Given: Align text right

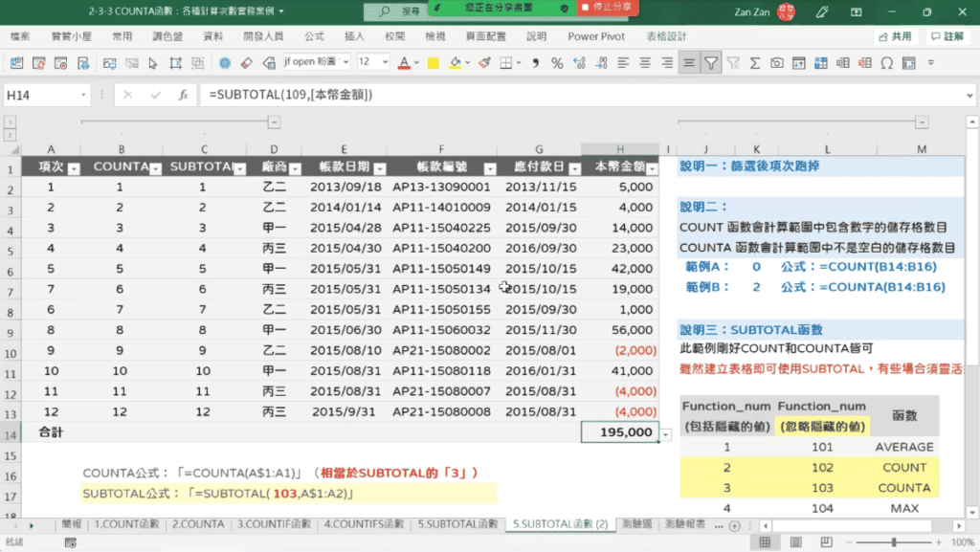Looking at the screenshot, I should click(x=667, y=63).
